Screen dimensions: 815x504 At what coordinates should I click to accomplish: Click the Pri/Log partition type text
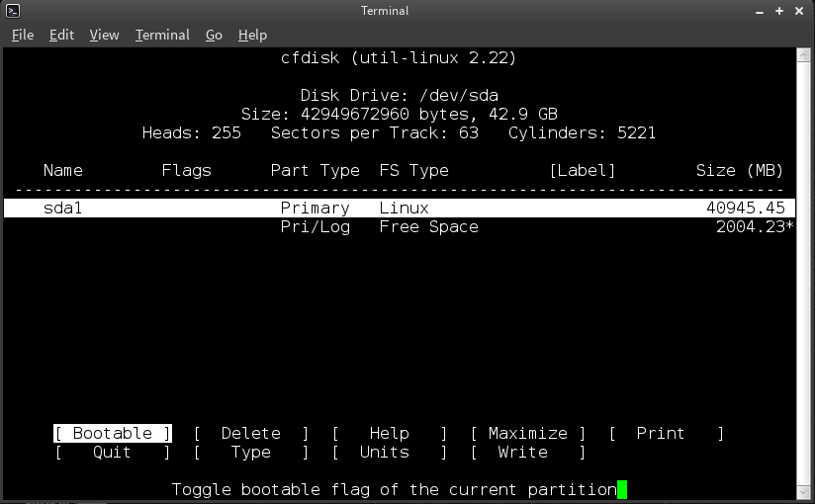(x=315, y=227)
